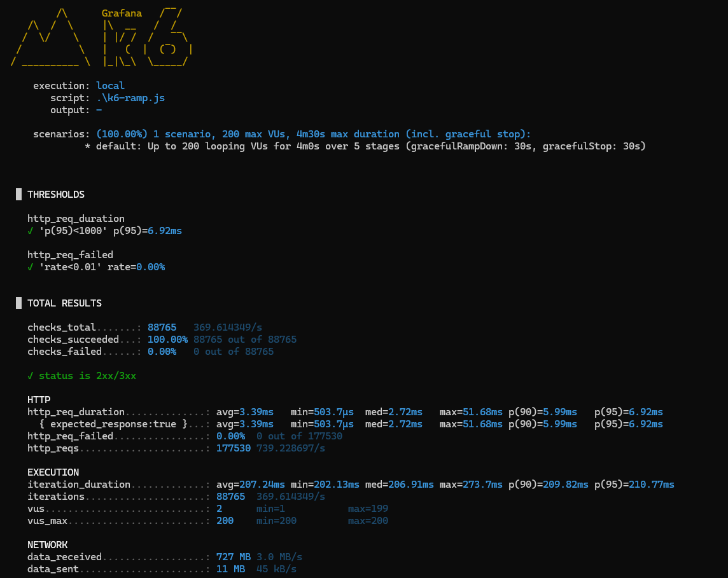Image resolution: width=728 pixels, height=578 pixels.
Task: Click the '88765 out of 88765' text
Action: (244, 340)
